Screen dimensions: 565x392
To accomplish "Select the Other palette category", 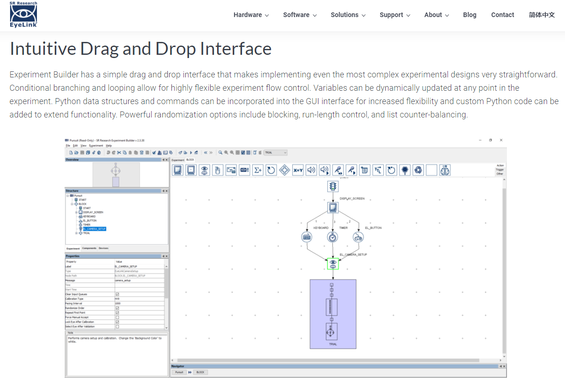I will [500, 174].
